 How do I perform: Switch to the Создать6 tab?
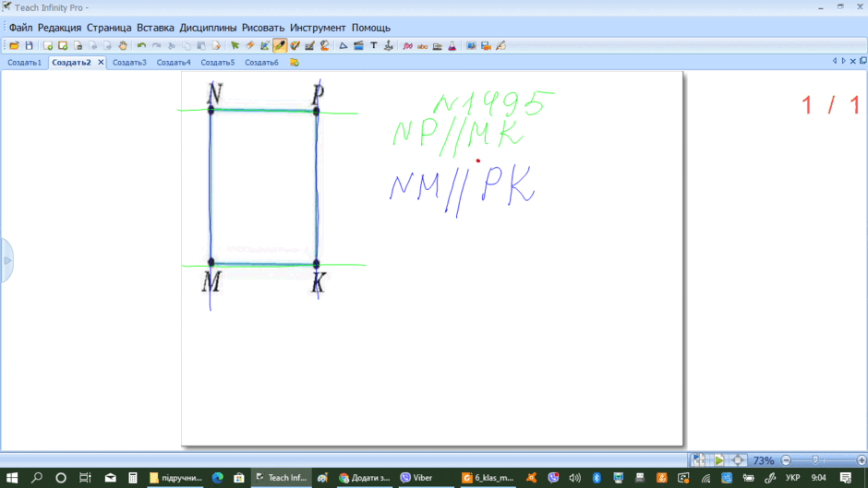point(262,63)
